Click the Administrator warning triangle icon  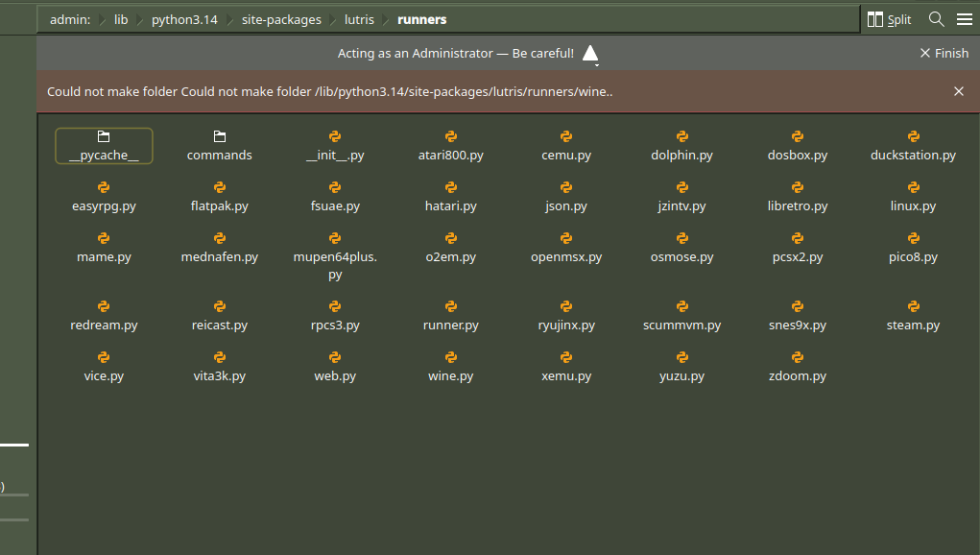coord(590,54)
